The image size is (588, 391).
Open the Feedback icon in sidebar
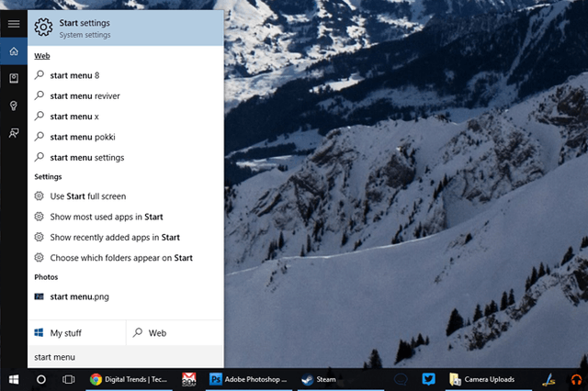point(14,133)
